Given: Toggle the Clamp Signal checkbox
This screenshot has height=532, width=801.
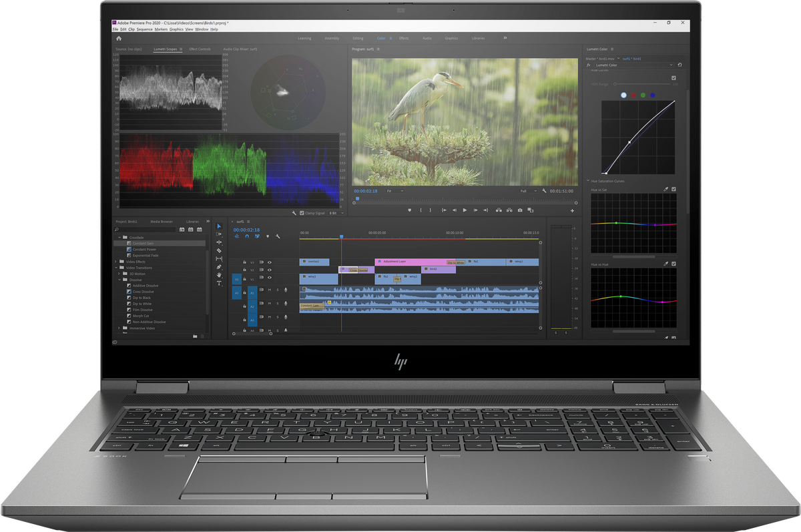Looking at the screenshot, I should 302,213.
